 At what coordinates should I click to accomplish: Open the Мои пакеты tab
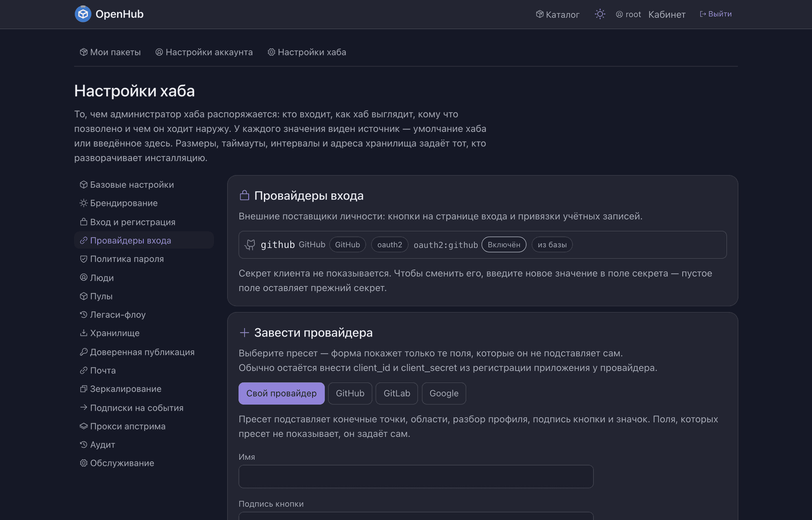[x=110, y=52]
